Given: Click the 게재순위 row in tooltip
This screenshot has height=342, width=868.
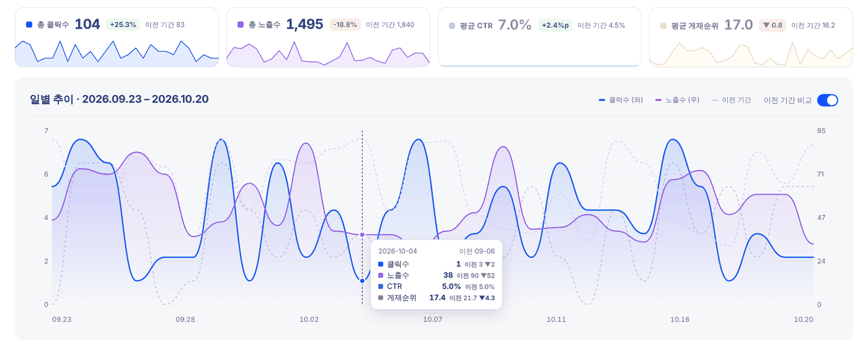Looking at the screenshot, I should [436, 298].
